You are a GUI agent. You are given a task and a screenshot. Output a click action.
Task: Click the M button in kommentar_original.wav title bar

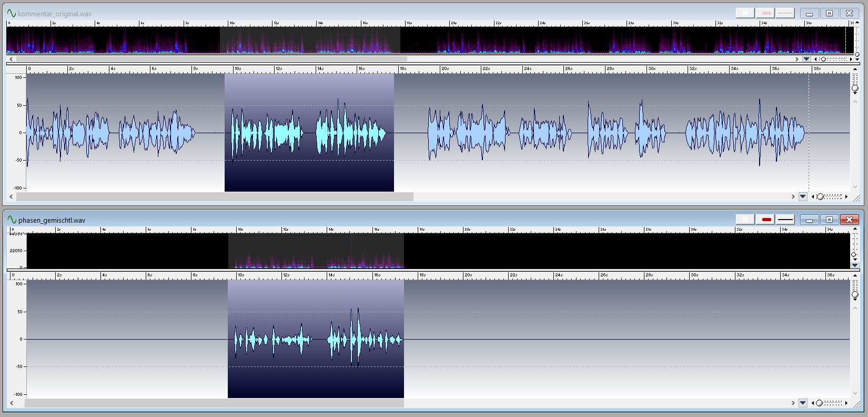[745, 13]
